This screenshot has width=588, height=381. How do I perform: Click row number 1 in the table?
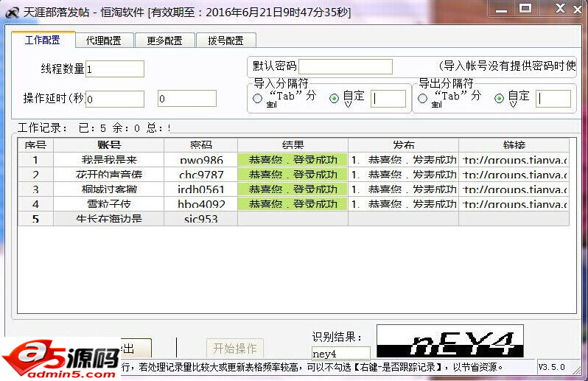(x=35, y=160)
